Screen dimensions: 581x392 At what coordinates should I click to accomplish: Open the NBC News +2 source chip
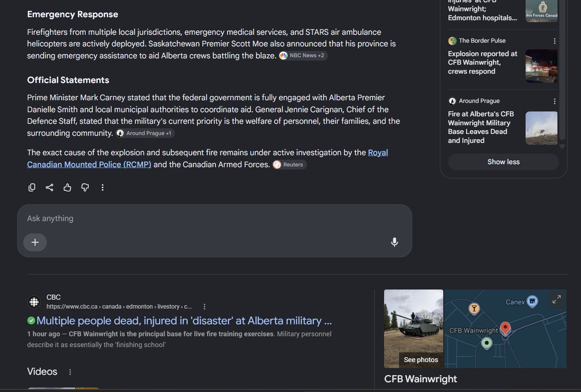(x=303, y=56)
